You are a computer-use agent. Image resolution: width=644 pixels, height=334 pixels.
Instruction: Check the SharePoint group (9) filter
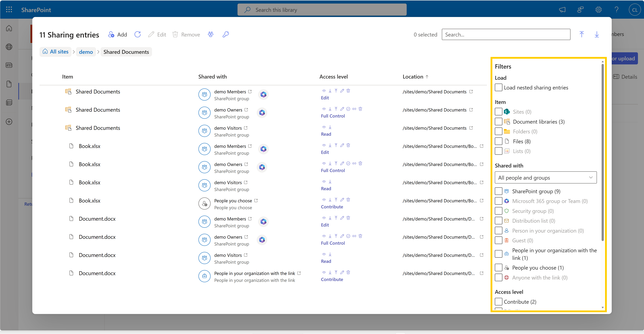click(x=499, y=191)
